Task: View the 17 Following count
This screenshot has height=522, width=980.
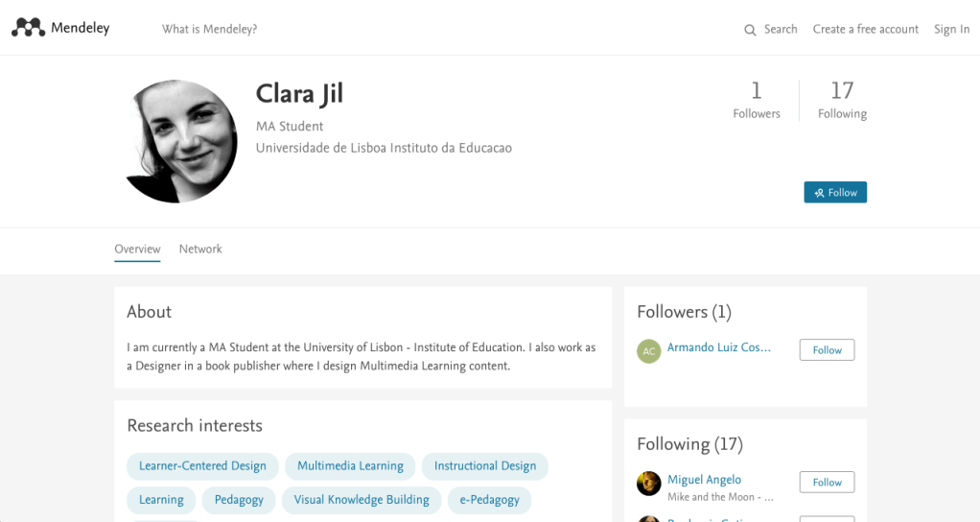Action: (x=842, y=100)
